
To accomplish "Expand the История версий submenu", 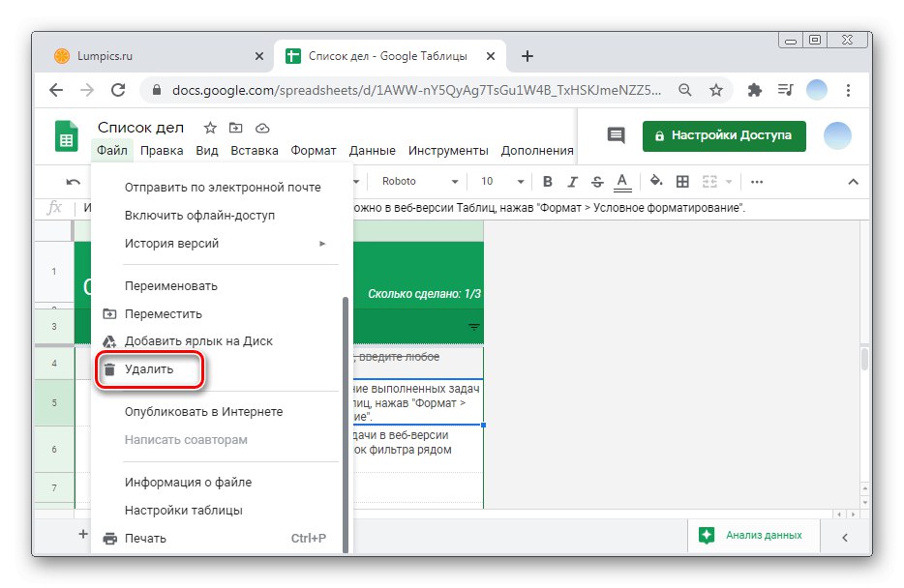I will [222, 244].
